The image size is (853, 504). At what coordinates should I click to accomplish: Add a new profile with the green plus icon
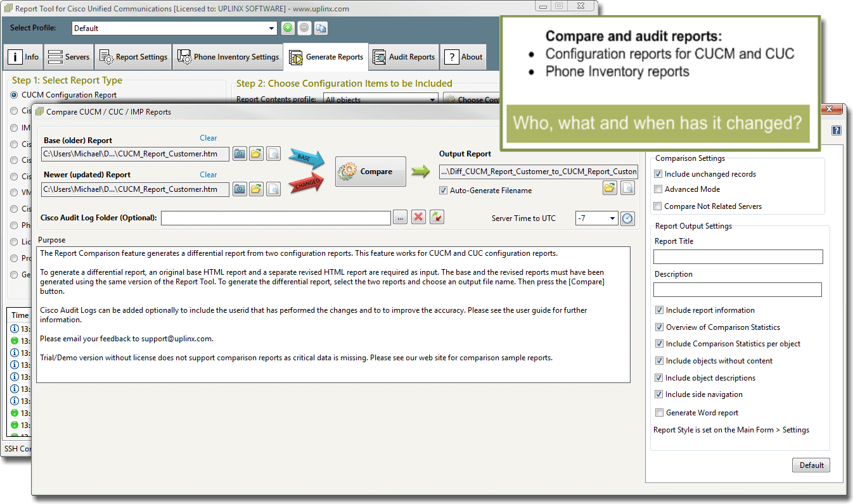point(288,28)
